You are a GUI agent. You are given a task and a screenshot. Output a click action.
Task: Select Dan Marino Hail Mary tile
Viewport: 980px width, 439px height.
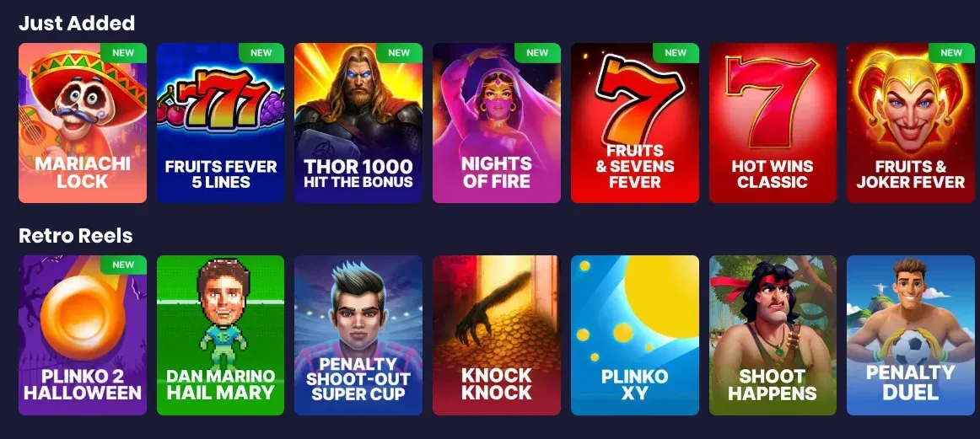(220, 335)
